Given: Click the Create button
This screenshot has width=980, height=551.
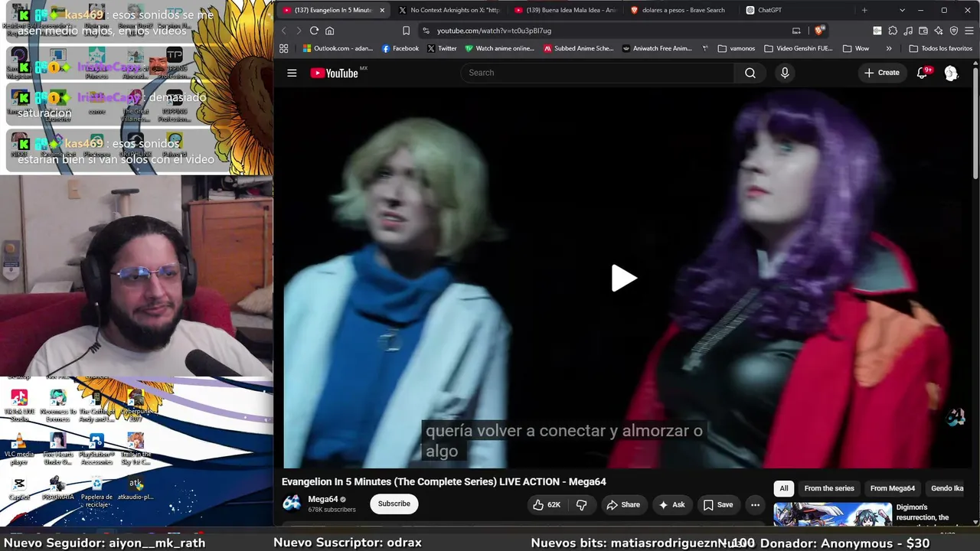Looking at the screenshot, I should tap(882, 73).
